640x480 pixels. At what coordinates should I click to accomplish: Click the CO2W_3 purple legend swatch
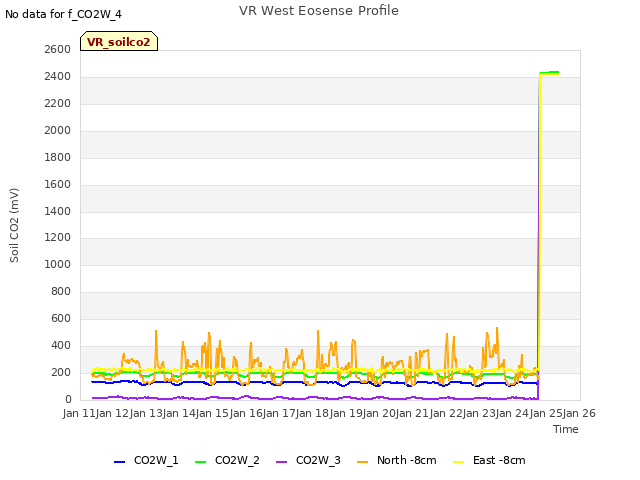coord(281,462)
